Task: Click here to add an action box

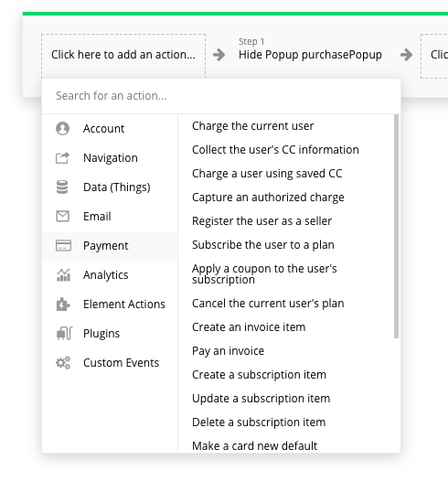Action: (x=123, y=56)
